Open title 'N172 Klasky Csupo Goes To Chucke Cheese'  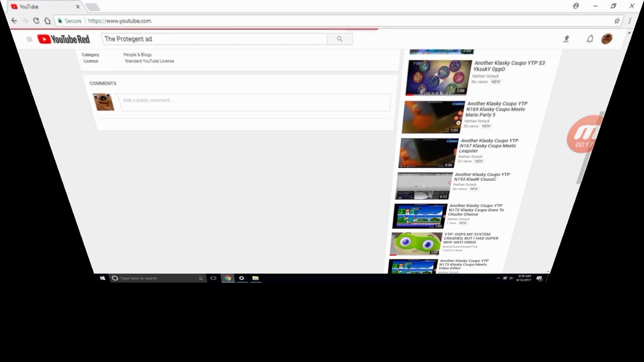tap(475, 210)
